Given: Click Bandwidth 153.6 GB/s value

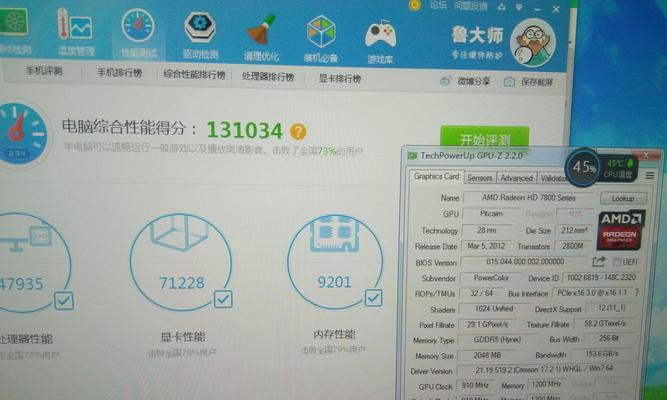Looking at the screenshot, I should point(602,354).
